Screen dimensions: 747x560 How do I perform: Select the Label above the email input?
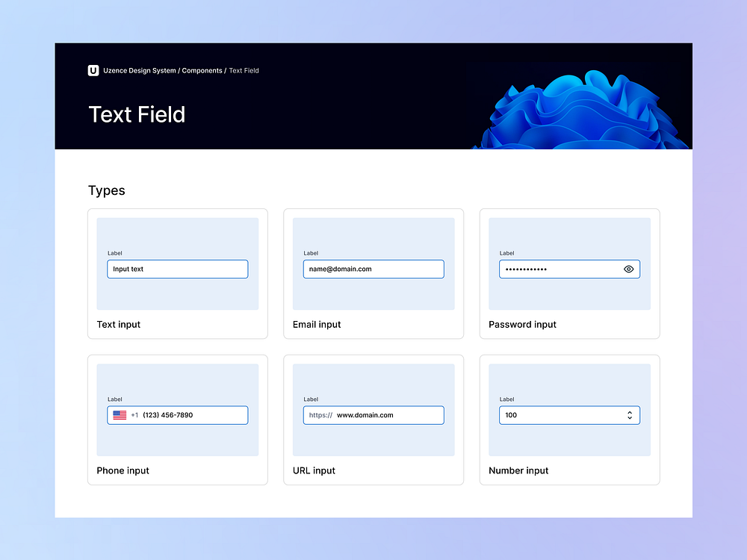tap(310, 253)
